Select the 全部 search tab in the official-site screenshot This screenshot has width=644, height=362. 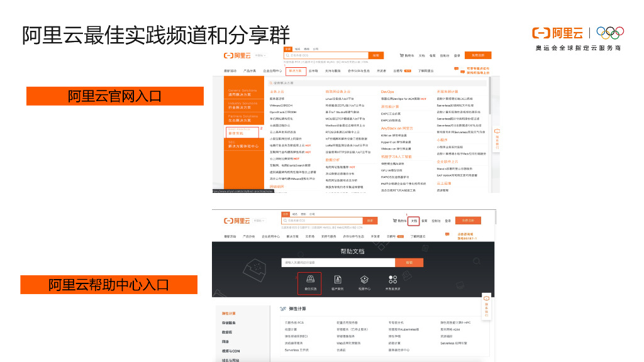click(x=288, y=49)
